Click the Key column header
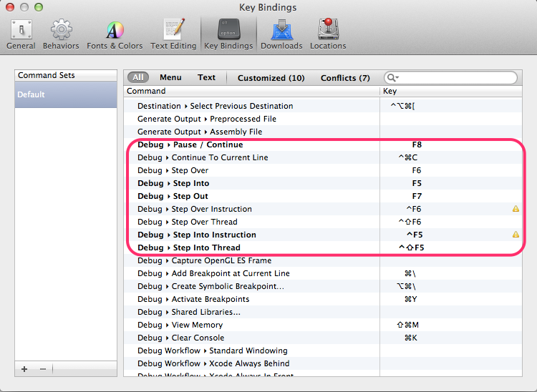This screenshot has height=392, width=537. [451, 91]
